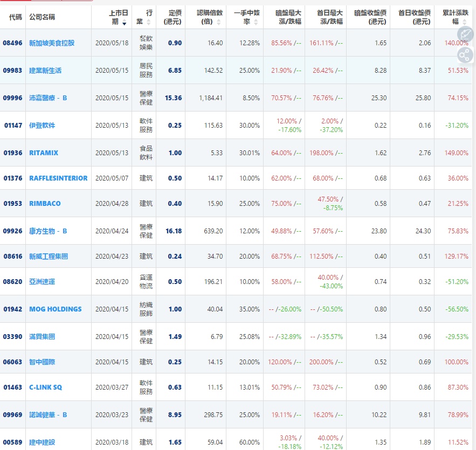This screenshot has width=476, height=450.
Task: Click the share floating icon
Action: pyautogui.click(x=464, y=54)
